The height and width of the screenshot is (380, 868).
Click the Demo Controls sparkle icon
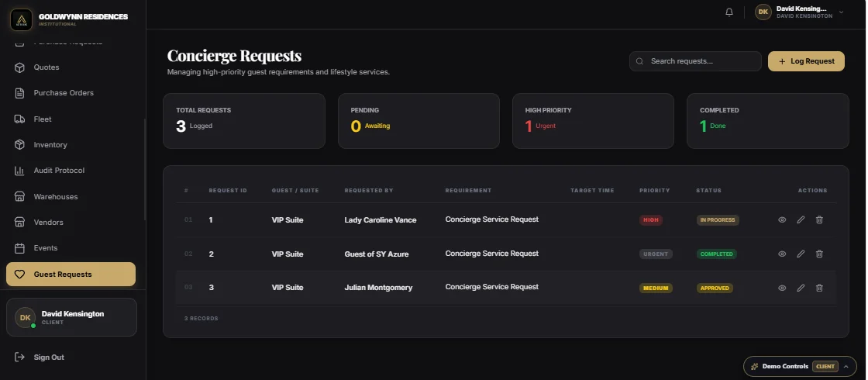pos(755,366)
